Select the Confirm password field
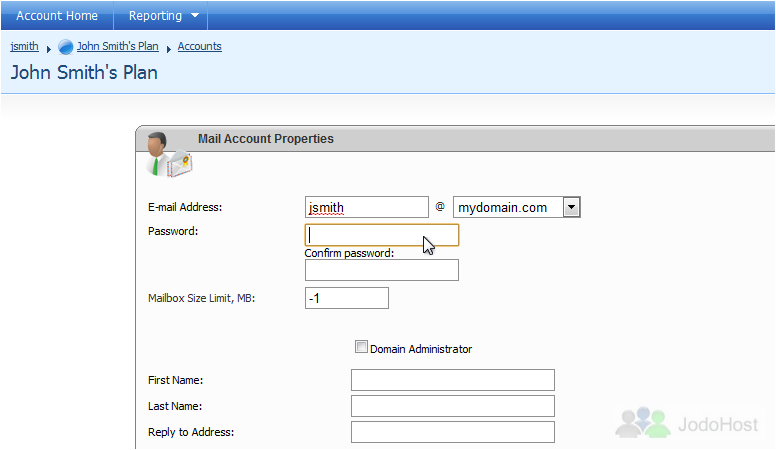The width and height of the screenshot is (776, 450). pyautogui.click(x=382, y=270)
